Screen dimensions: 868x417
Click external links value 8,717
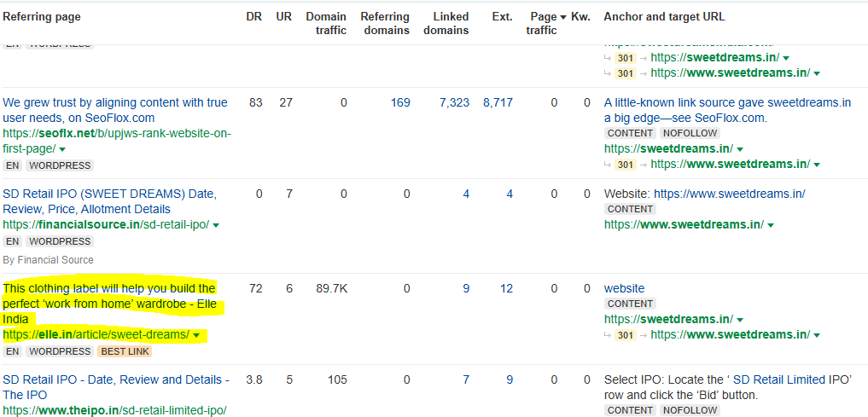click(498, 102)
